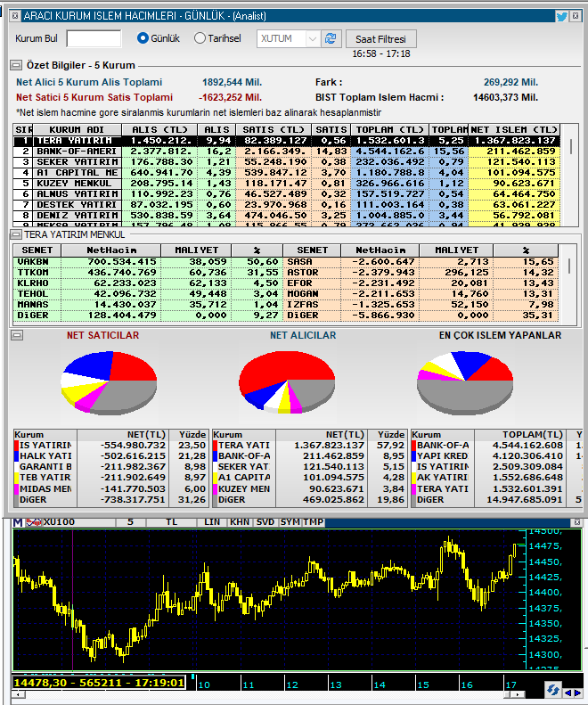Sort by KURUM ADI column header
Image resolution: width=588 pixels, height=705 pixels.
pos(77,130)
